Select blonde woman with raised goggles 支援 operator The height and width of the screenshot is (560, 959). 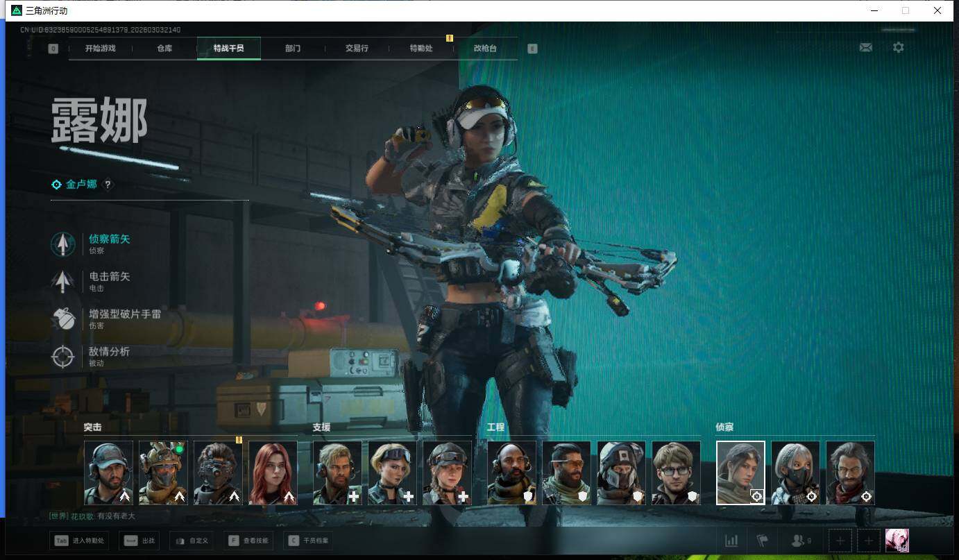coord(392,473)
